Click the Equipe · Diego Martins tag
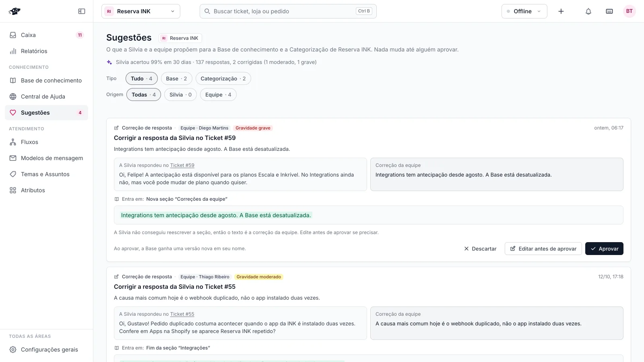This screenshot has height=362, width=644. point(204,128)
